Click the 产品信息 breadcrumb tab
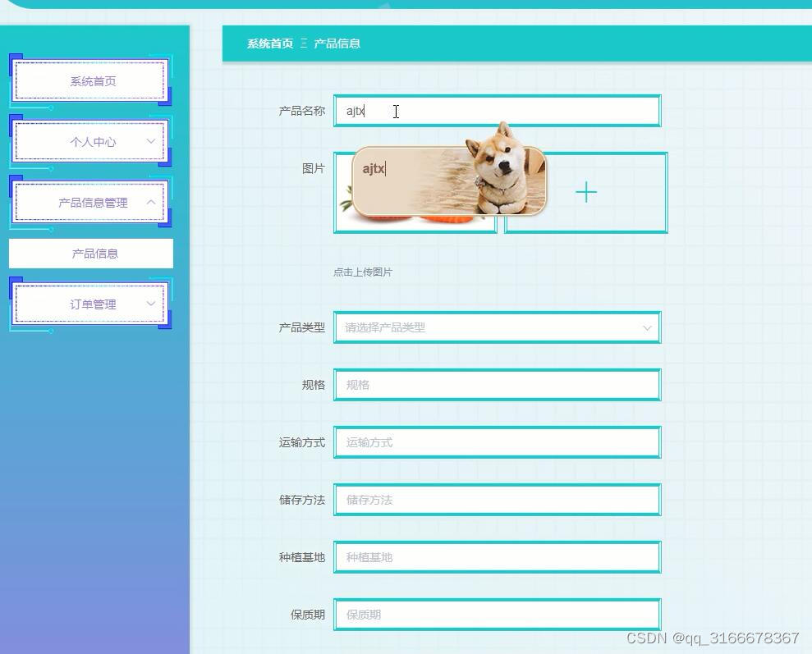Viewport: 812px width, 654px height. point(337,43)
